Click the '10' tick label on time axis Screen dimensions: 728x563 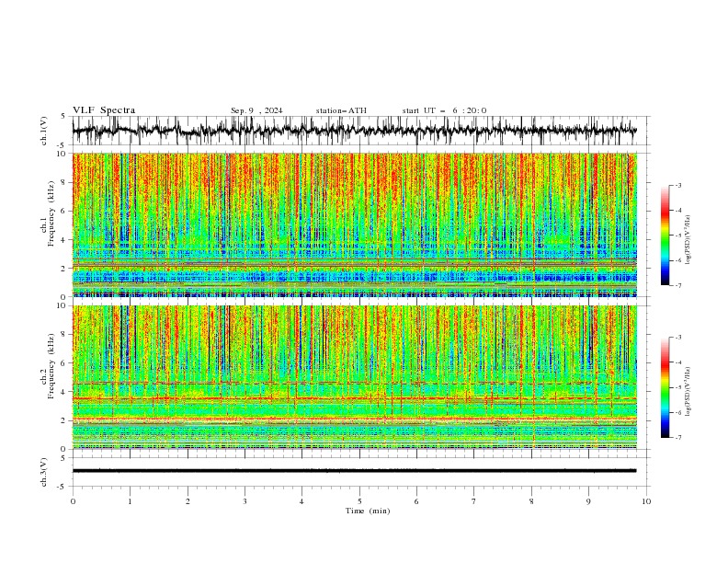pyautogui.click(x=646, y=501)
